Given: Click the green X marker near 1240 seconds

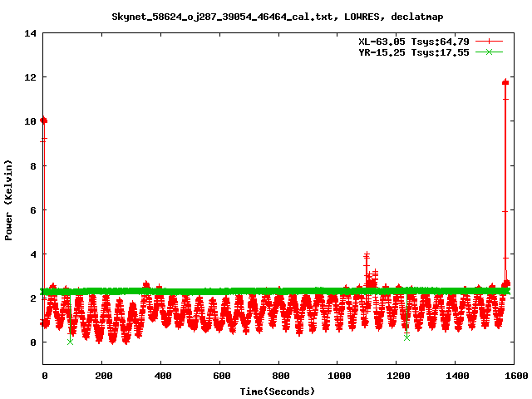Looking at the screenshot, I should coord(406,337).
